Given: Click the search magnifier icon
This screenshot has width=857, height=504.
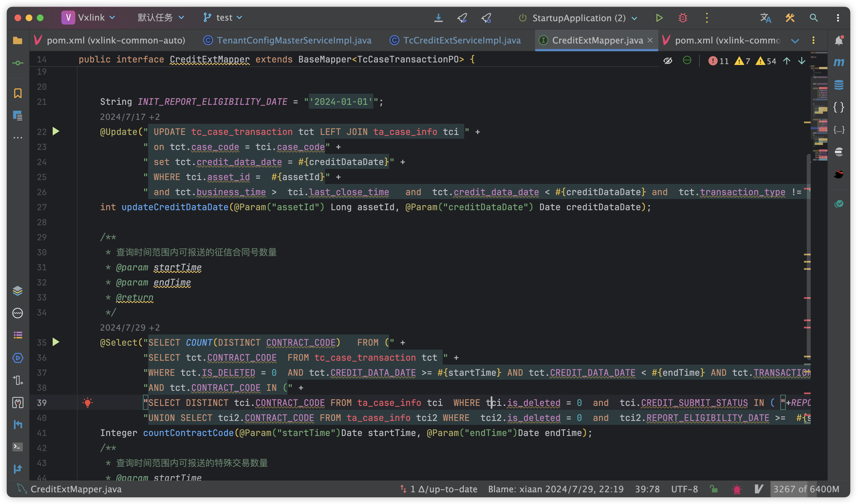Looking at the screenshot, I should (814, 18).
